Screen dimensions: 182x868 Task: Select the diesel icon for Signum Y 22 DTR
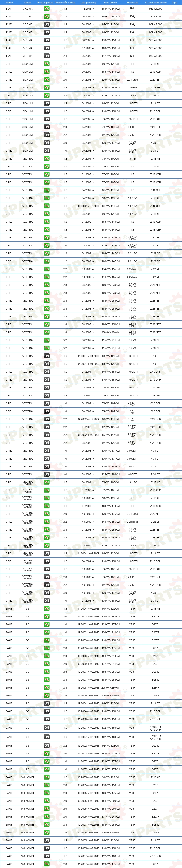pyautogui.click(x=47, y=135)
